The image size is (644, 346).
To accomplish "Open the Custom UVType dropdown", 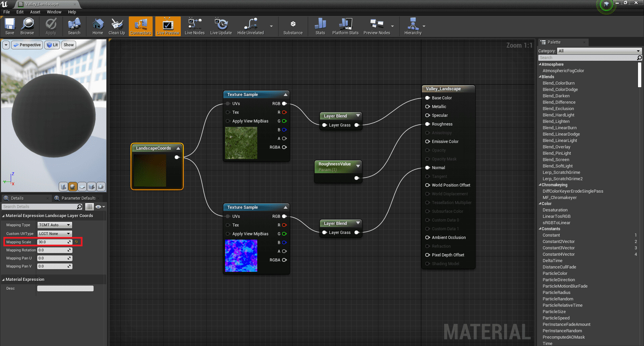I will point(54,234).
